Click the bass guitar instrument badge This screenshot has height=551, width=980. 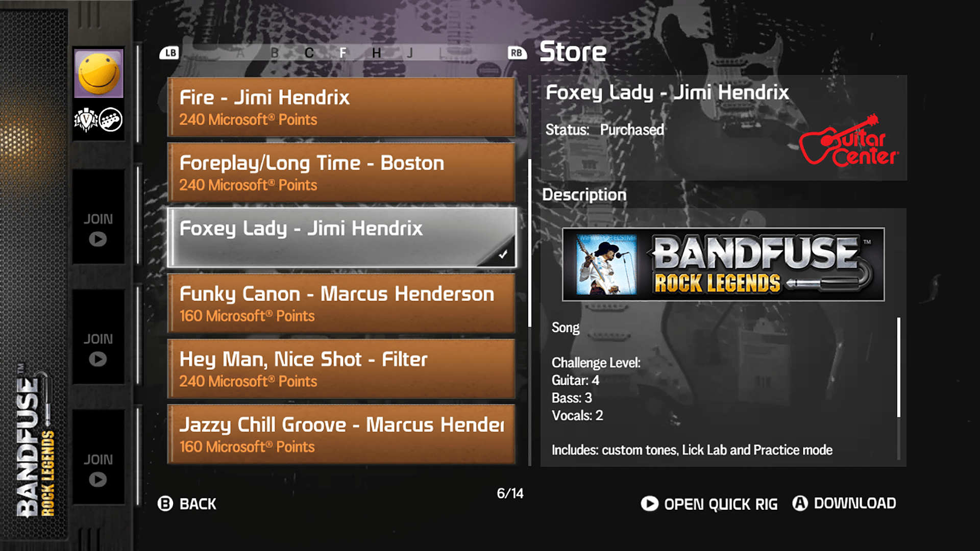(x=111, y=120)
